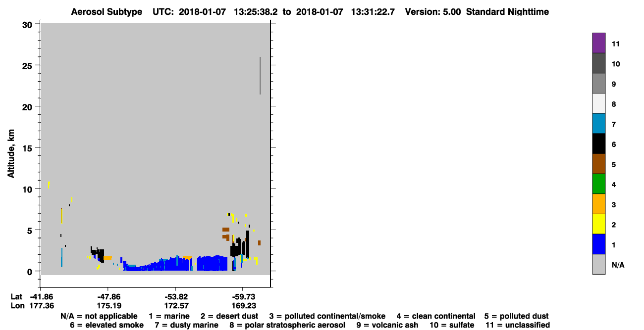
Task: Click end time '13:31:22.7' in the title
Action: coord(372,11)
